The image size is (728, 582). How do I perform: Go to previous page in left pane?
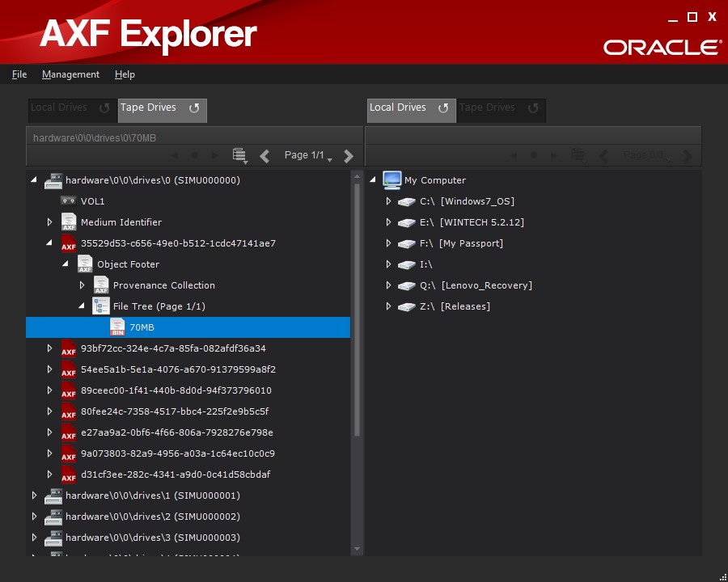click(265, 155)
